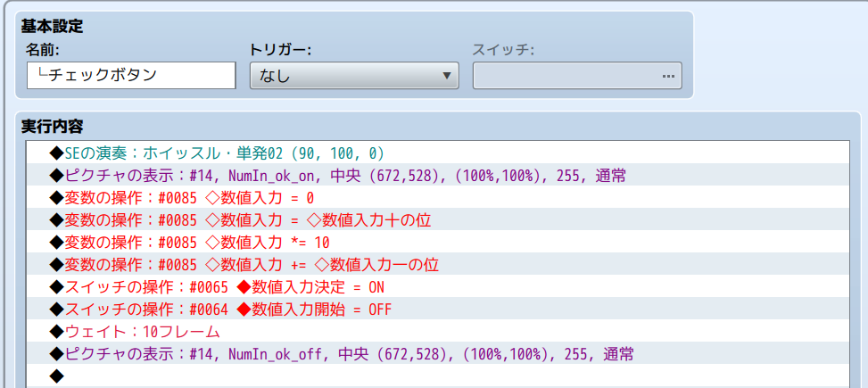The height and width of the screenshot is (388, 868).
Task: Select the スイッチの操作 #0064 数値入力開始 = OFF row
Action: coord(438,309)
